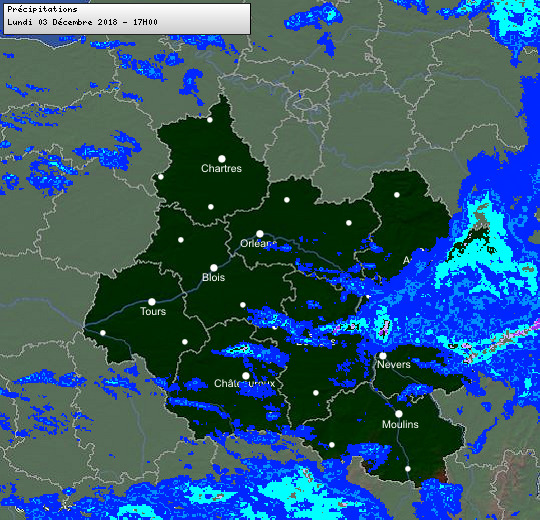Viewport: 540px width, 520px height.
Task: Click the white dot marking Chartres
Action: click(222, 159)
